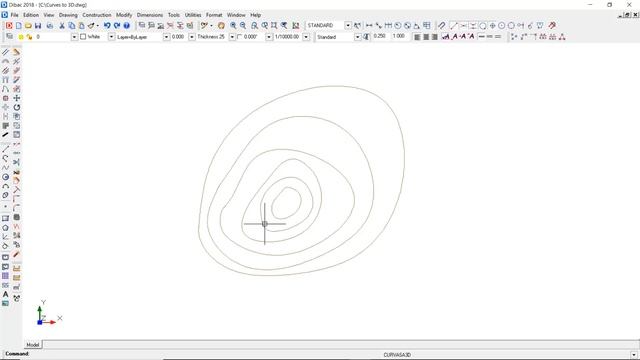The width and height of the screenshot is (640, 360).
Task: Open the 0.000 value dropdown
Action: 191,37
